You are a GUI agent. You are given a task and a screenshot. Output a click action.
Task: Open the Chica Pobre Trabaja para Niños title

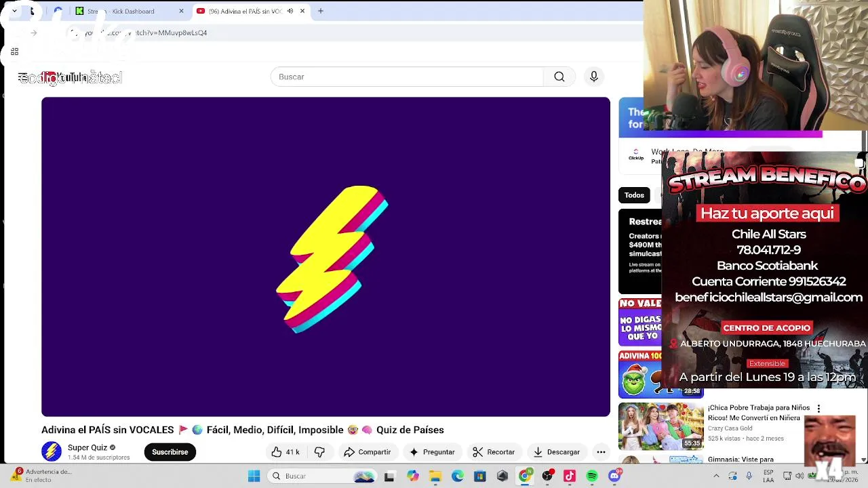pyautogui.click(x=759, y=412)
